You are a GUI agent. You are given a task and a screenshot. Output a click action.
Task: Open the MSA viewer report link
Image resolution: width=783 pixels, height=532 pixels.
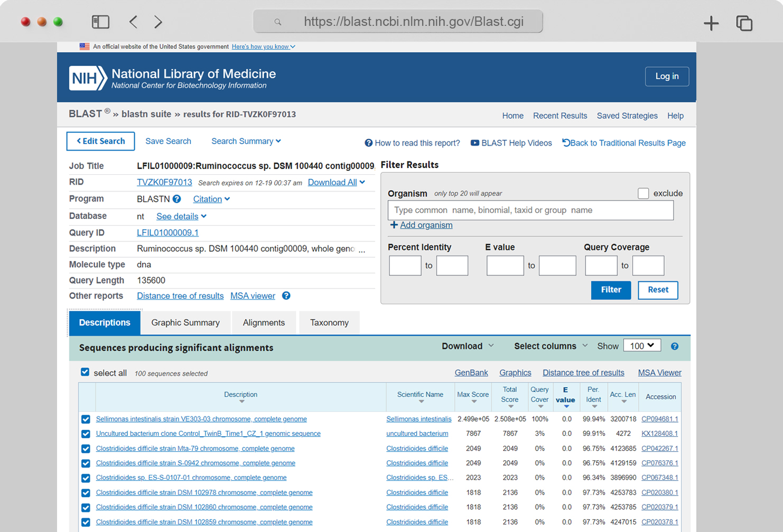(253, 296)
